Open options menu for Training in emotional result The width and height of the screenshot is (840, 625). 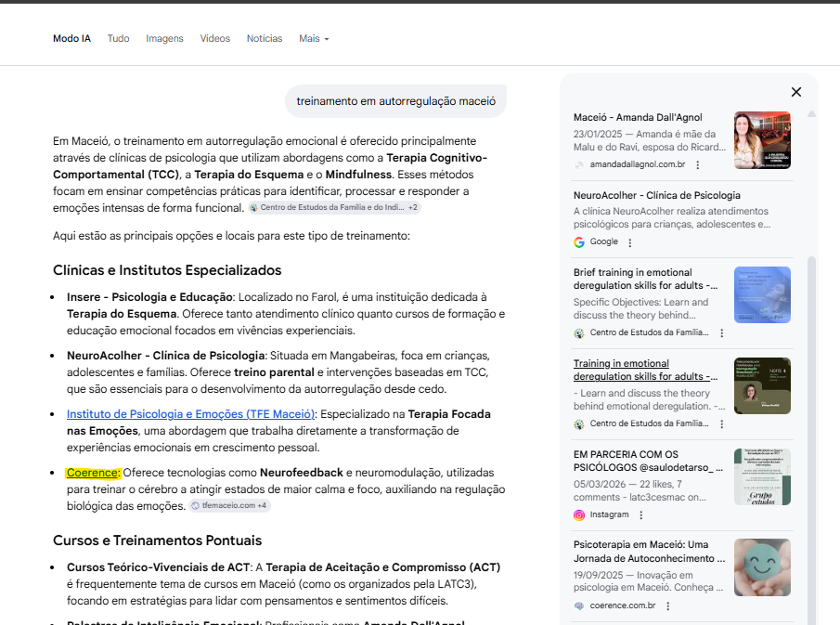tap(721, 424)
